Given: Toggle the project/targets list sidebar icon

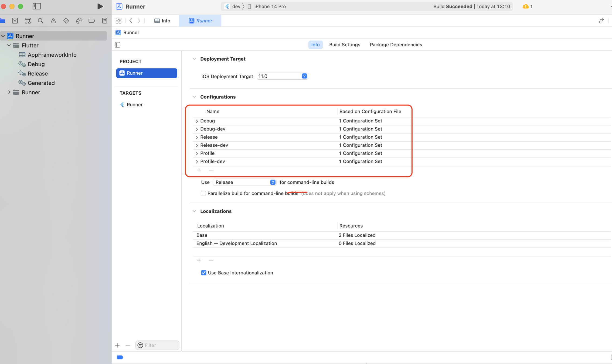Looking at the screenshot, I should tap(117, 45).
